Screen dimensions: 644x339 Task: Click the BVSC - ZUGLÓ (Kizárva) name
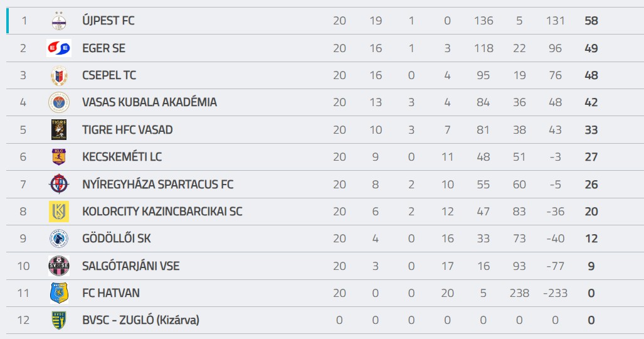coord(140,320)
